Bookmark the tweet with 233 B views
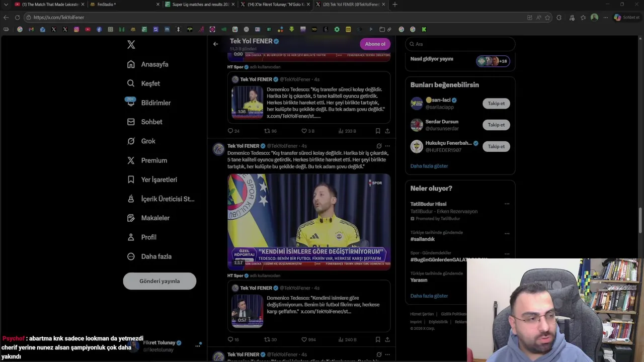Image resolution: width=644 pixels, height=362 pixels. [377, 131]
